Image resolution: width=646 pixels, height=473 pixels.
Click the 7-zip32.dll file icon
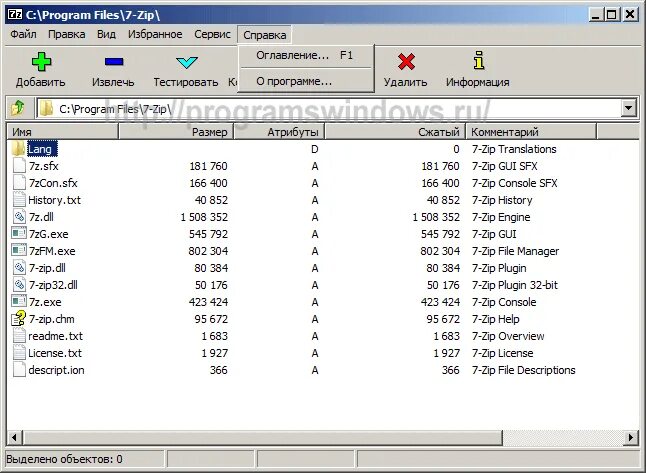[19, 285]
